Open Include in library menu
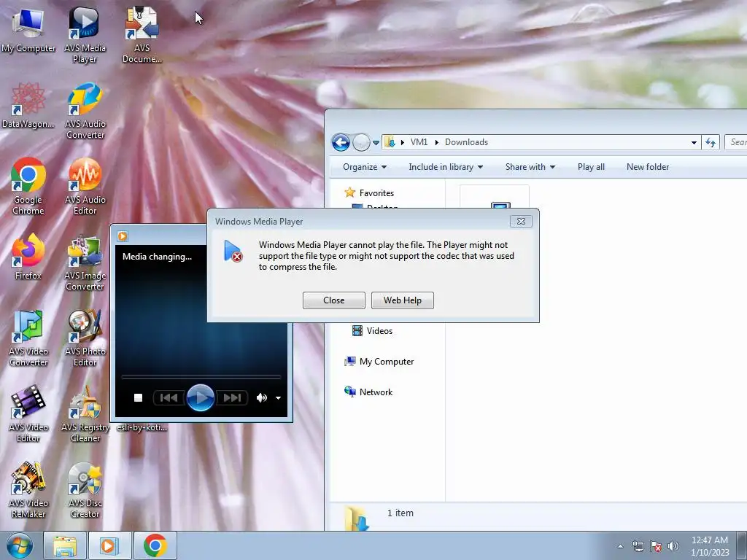This screenshot has width=747, height=560. [x=446, y=167]
